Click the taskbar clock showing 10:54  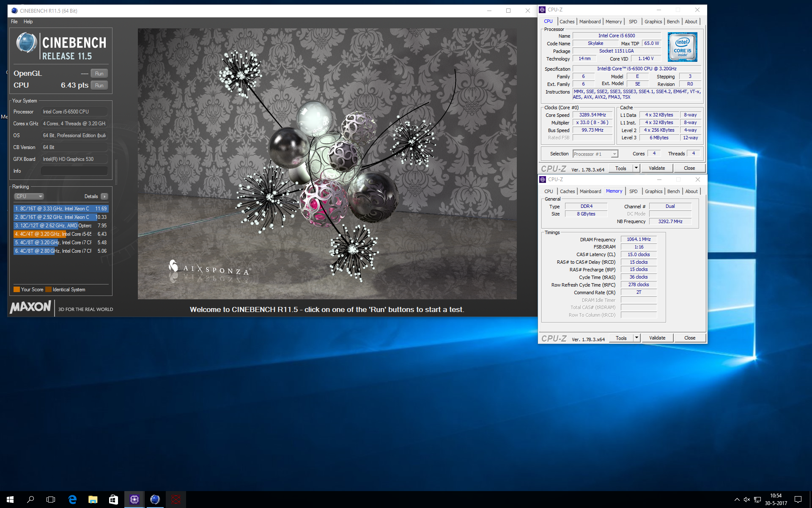click(x=776, y=500)
